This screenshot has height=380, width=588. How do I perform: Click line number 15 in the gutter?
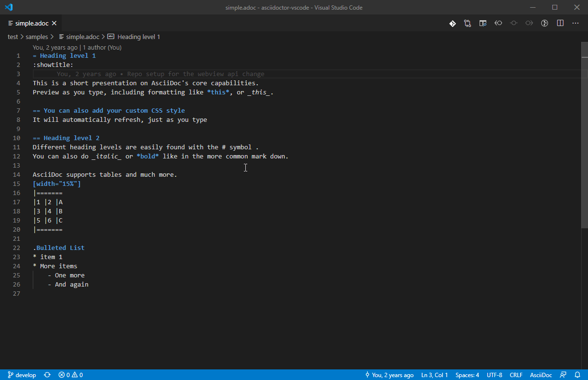16,184
